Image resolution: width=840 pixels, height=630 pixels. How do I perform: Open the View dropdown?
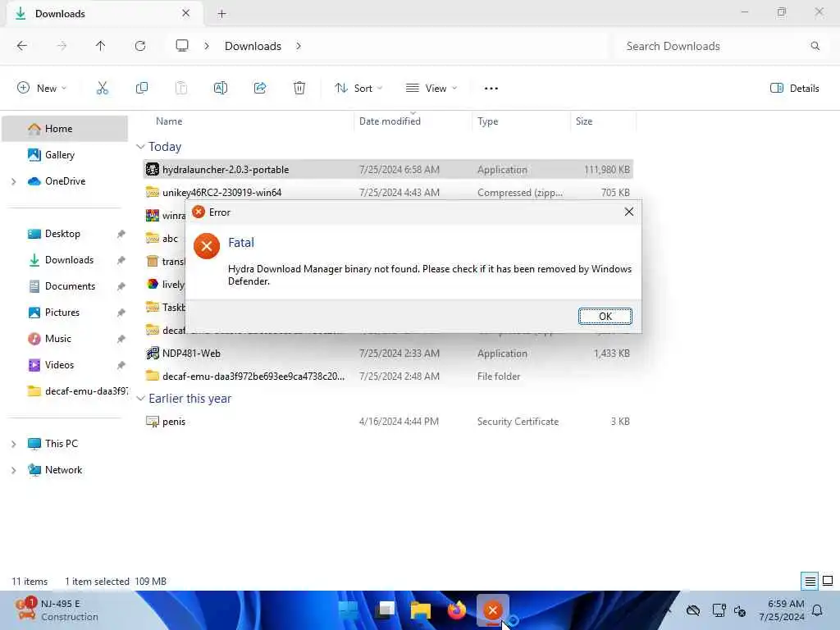click(x=431, y=88)
